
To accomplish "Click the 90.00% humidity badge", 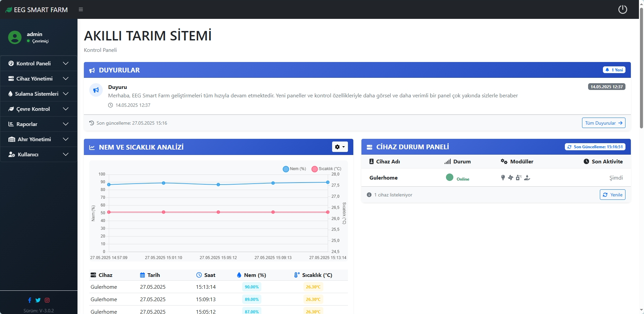I will (252, 287).
